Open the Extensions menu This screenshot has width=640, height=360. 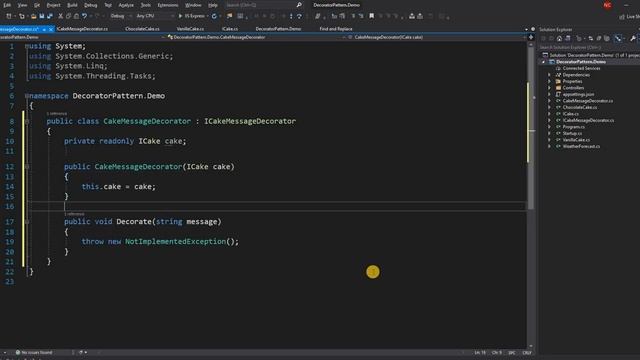(168, 5)
